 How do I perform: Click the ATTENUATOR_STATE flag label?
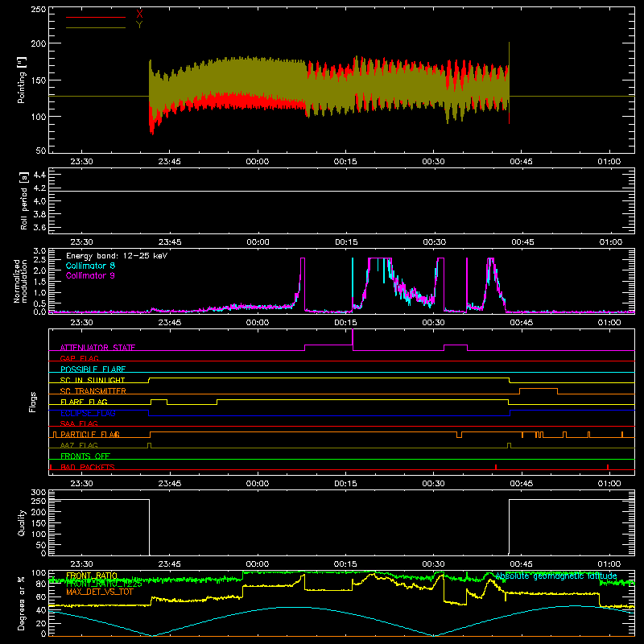(97, 348)
